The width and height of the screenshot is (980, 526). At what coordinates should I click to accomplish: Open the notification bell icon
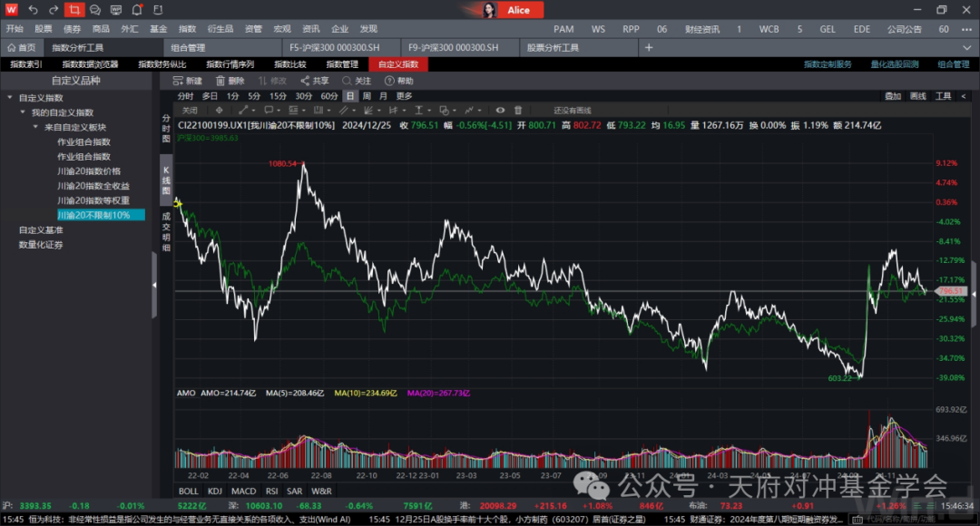[136, 10]
